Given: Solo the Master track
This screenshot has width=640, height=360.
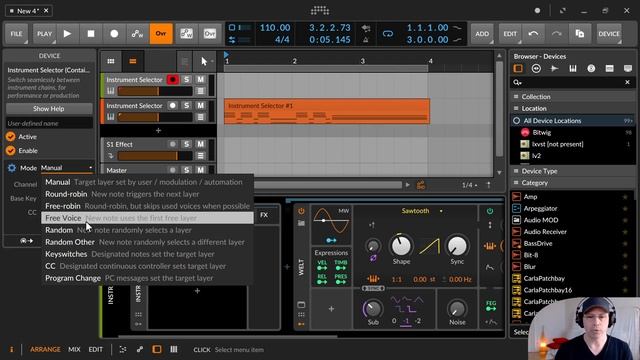Looking at the screenshot, I should coord(187,170).
